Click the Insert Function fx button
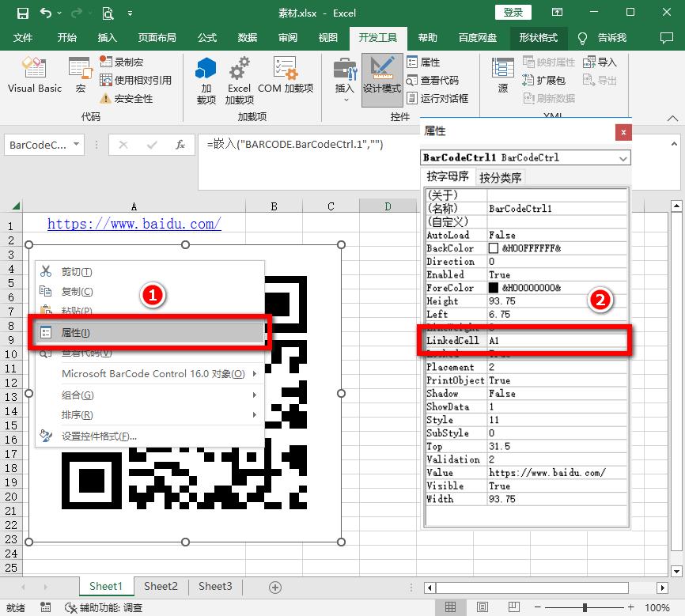685x616 pixels. (180, 144)
